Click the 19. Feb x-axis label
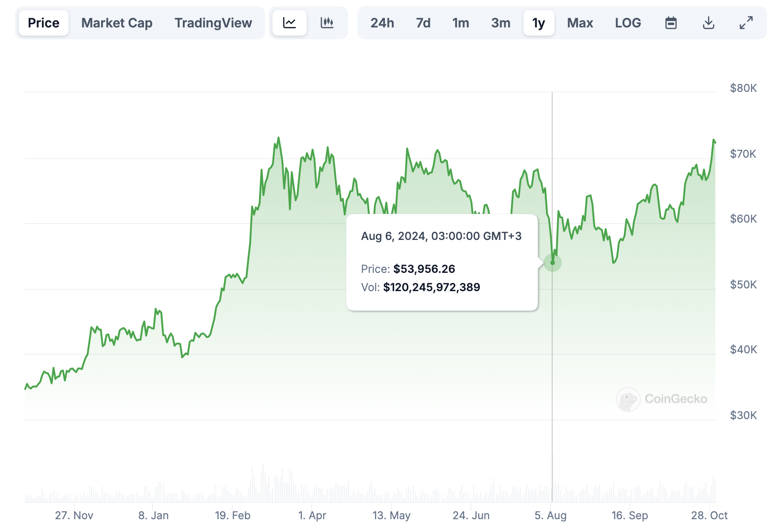This screenshot has height=532, width=778. [233, 516]
